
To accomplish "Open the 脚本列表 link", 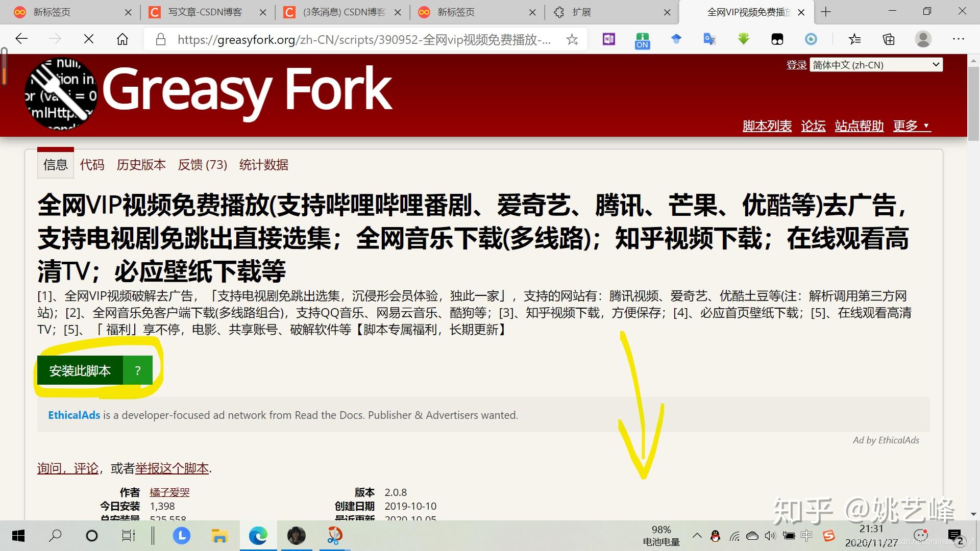I will point(767,126).
